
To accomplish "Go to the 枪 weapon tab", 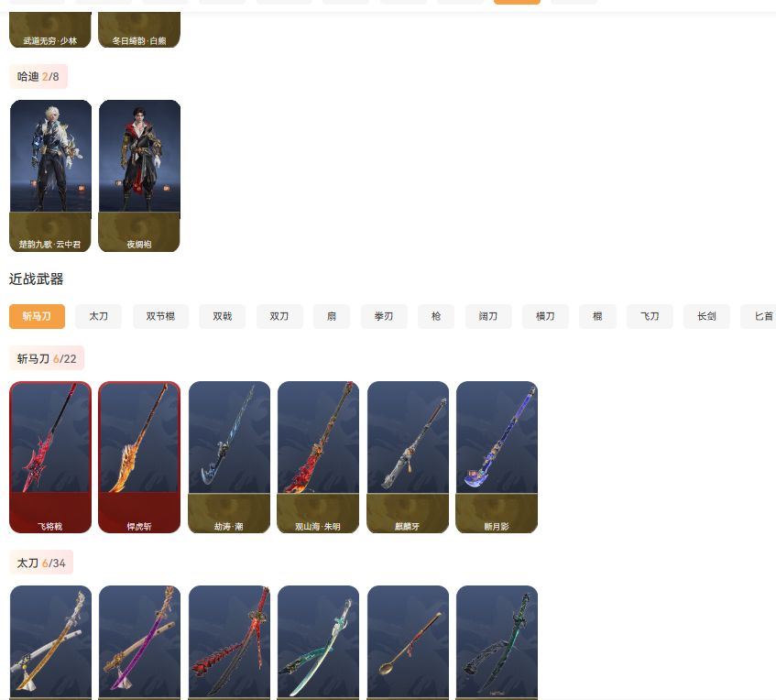I will (436, 316).
